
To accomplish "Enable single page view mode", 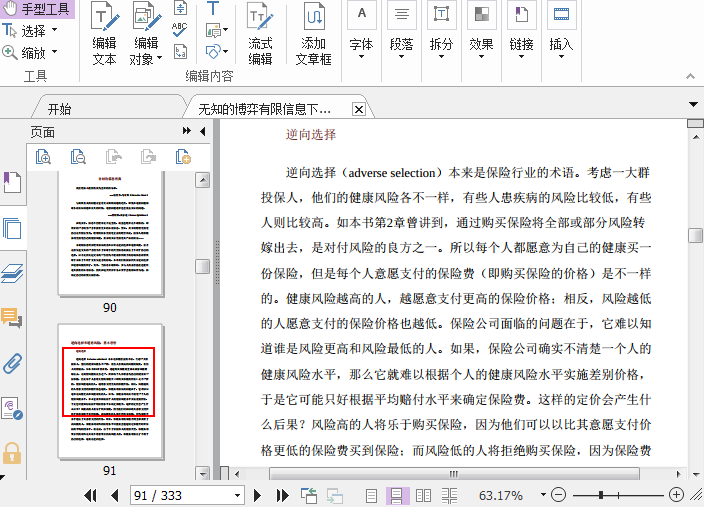I will (372, 495).
